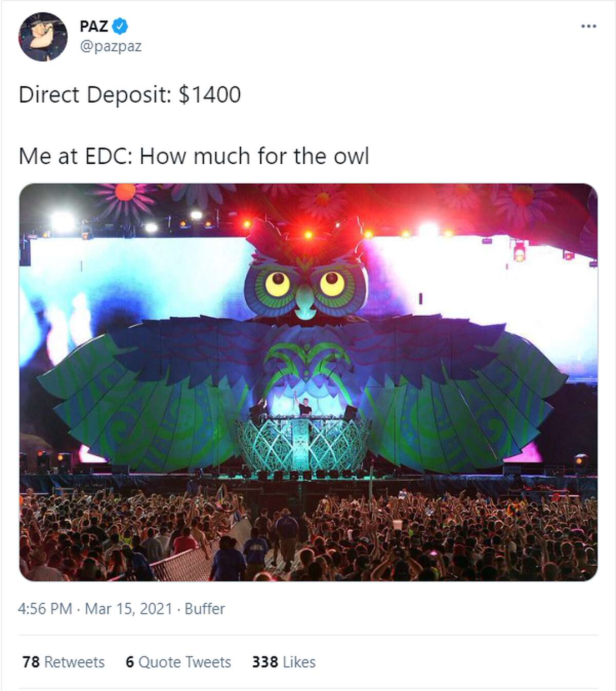Click the PAZ profile avatar

coord(43,36)
